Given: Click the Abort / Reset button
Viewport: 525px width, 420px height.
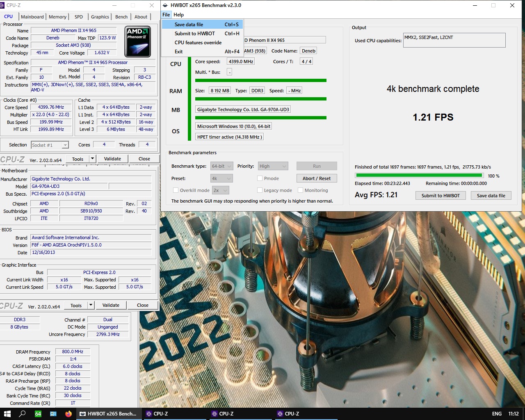Looking at the screenshot, I should (317, 178).
